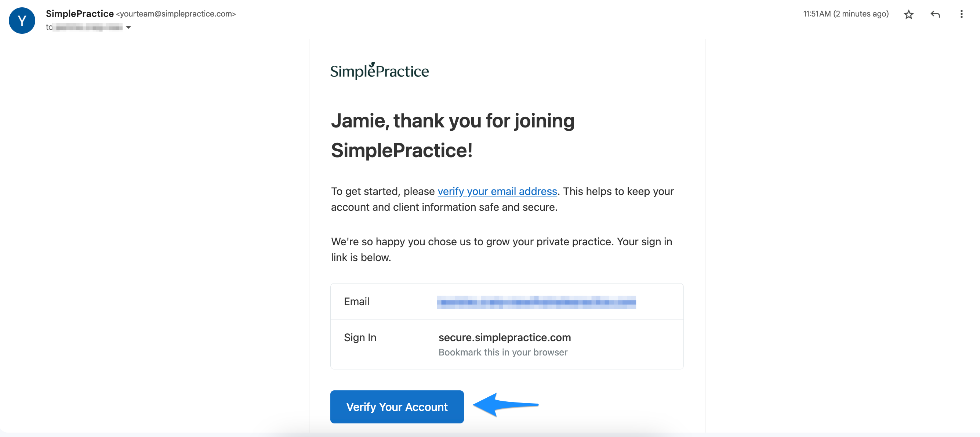Click the 11:51 AM timestamp
The image size is (980, 437).
click(x=845, y=14)
